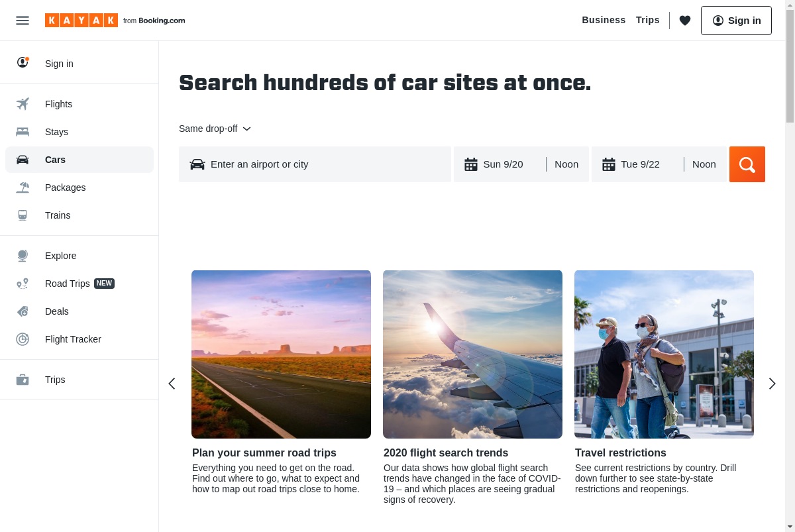Screen dimensions: 795x532
Task: Focus the airport or city input field
Action: [x=315, y=164]
